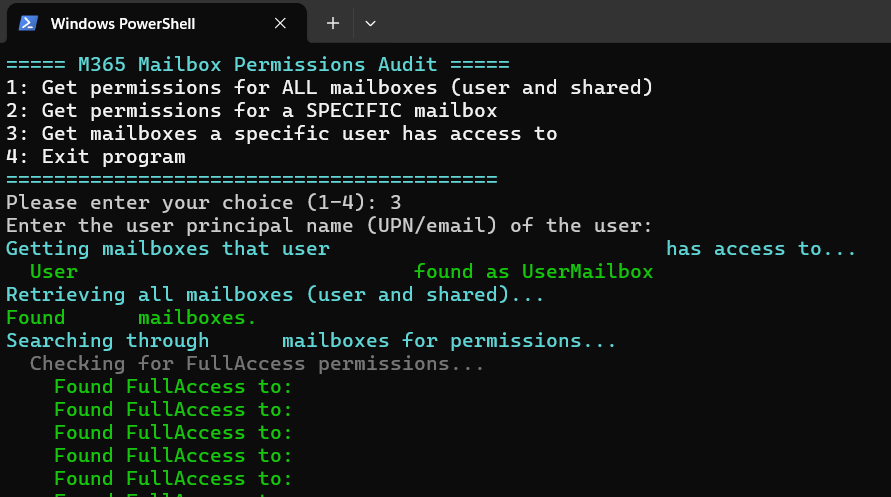Click menu line 3 for specific user access
This screenshot has height=497, width=891.
pyautogui.click(x=282, y=133)
